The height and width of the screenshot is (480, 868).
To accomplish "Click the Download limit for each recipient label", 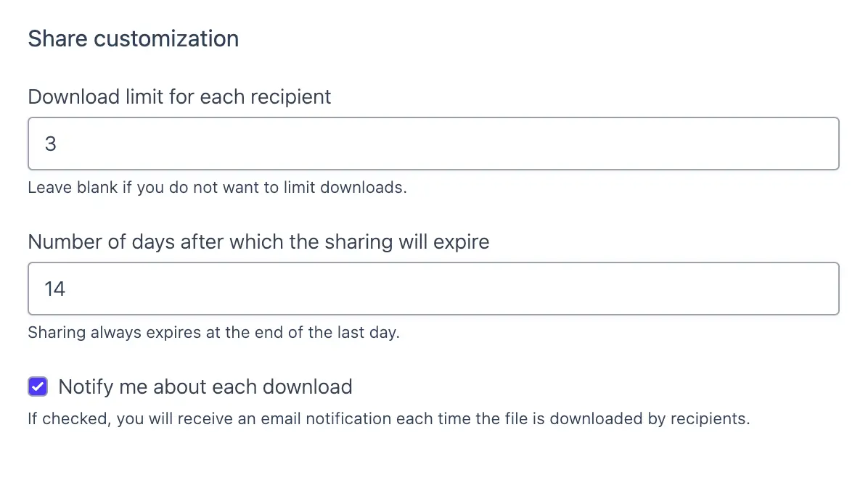I will pos(179,96).
